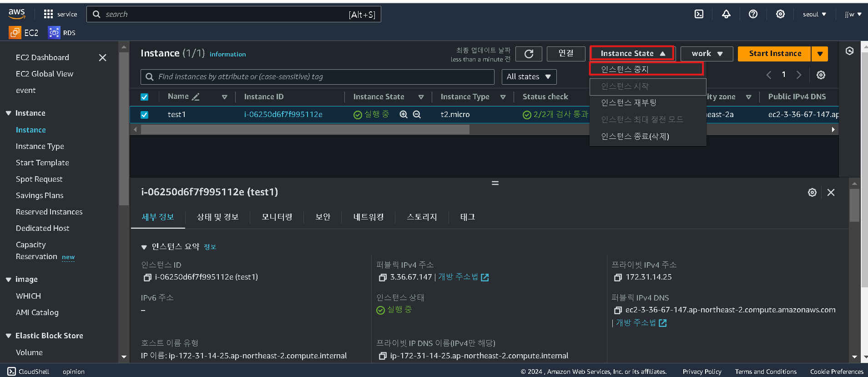Switch to the 네트워킹 tab

click(x=368, y=217)
